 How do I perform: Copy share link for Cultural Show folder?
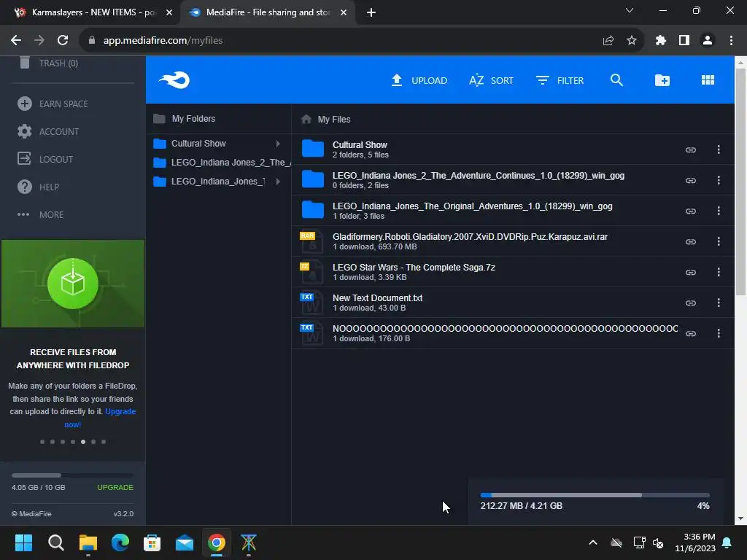(x=690, y=150)
